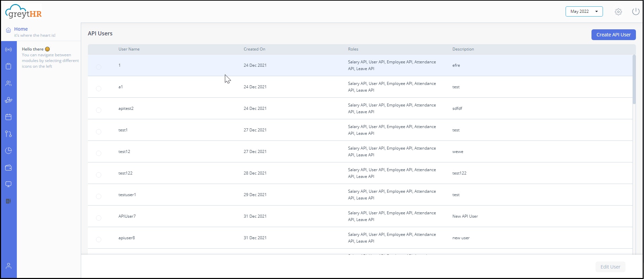Select radio button for apitest2
The image size is (644, 279).
pos(99,110)
